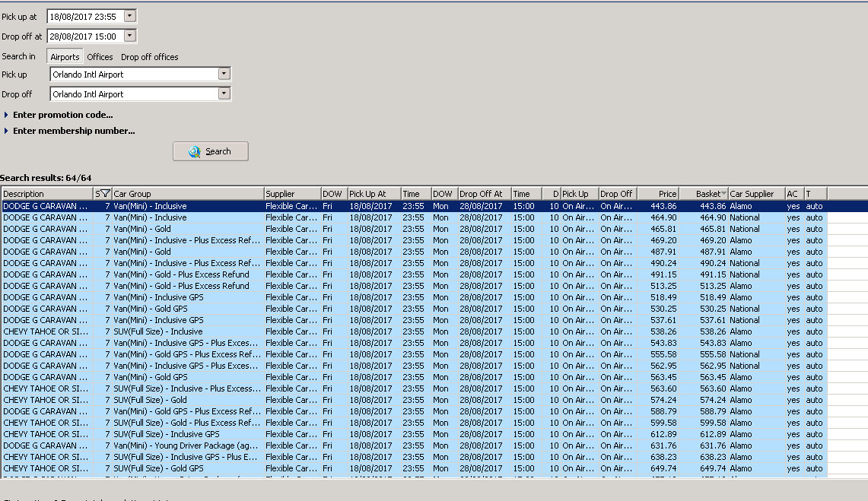Select the row priced 537.61
Image resolution: width=868 pixels, height=501 pixels.
pyautogui.click(x=414, y=319)
